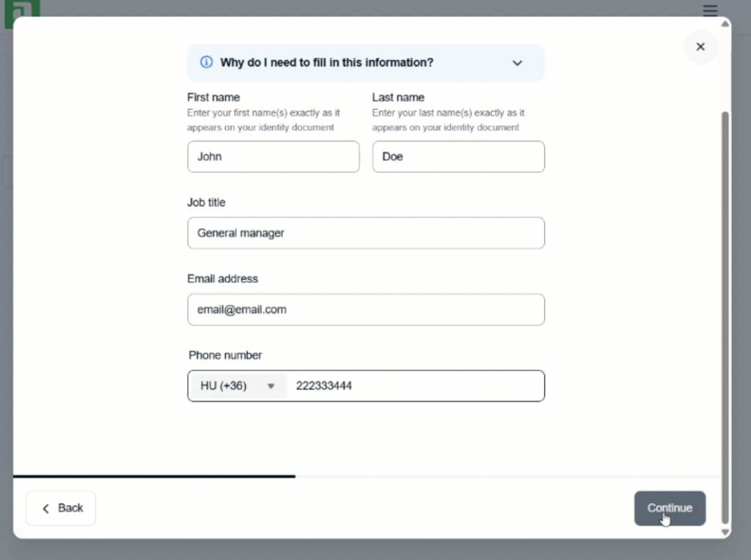Screen dimensions: 751x560
Task: Open the HU (+36) country code dropdown
Action: coord(237,386)
